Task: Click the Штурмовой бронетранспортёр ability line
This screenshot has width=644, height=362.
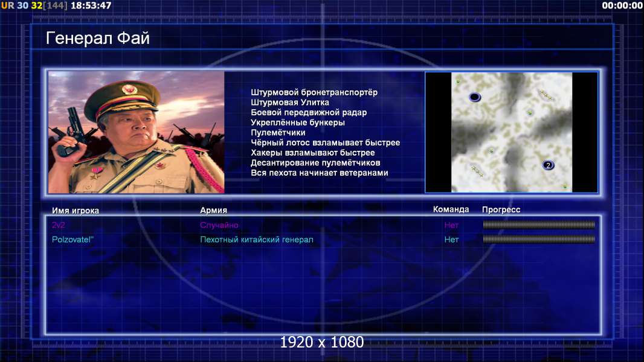Action: pyautogui.click(x=314, y=92)
